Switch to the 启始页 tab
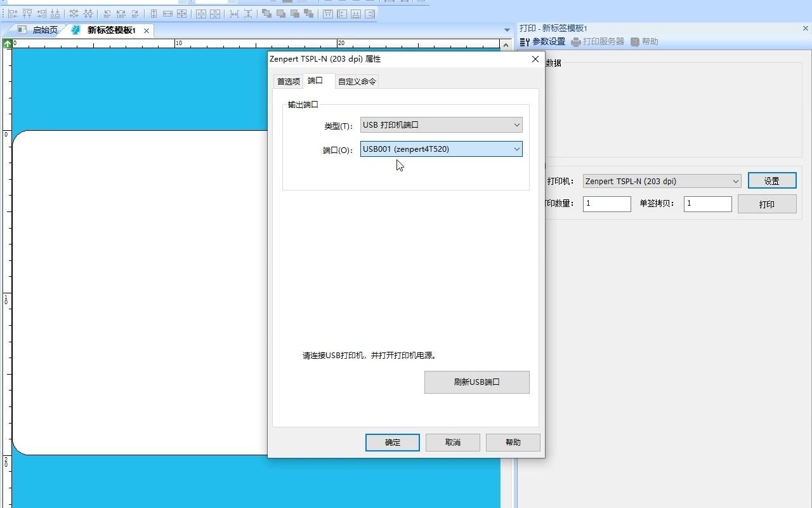 click(x=38, y=30)
